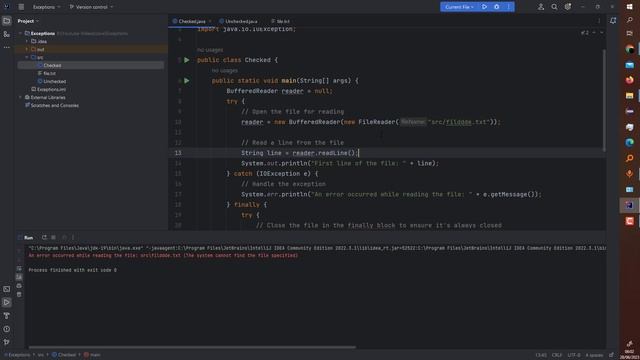
Task: Click the console horizontal scrollbar
Action: click(x=192, y=347)
